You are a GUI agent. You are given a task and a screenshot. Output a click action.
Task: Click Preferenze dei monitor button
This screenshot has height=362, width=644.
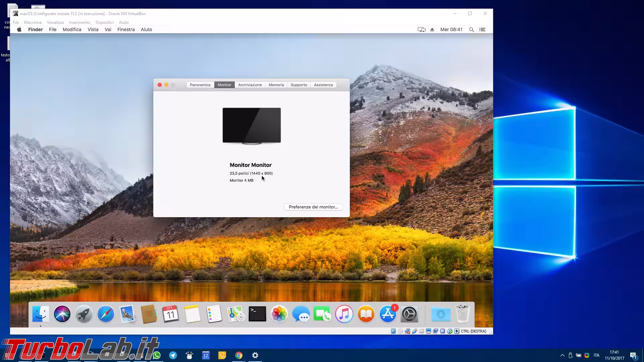coord(313,207)
